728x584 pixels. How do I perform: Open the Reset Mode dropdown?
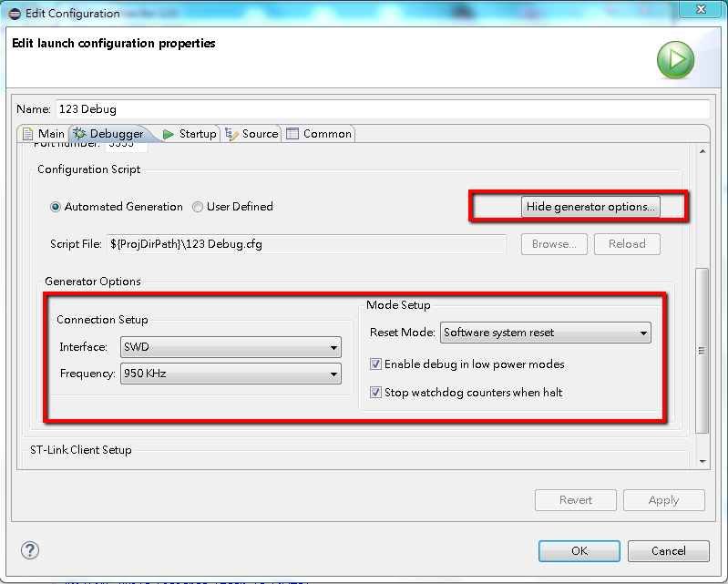coord(545,333)
